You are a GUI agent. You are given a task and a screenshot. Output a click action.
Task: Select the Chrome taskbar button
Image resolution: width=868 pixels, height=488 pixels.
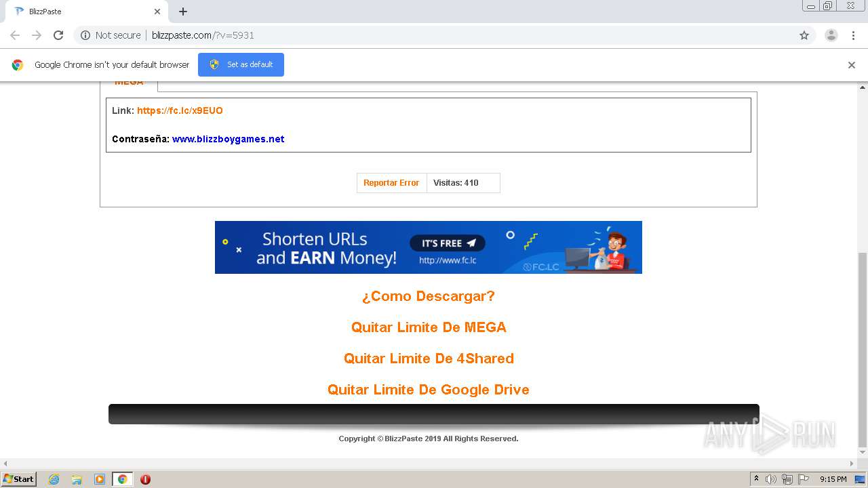(123, 479)
